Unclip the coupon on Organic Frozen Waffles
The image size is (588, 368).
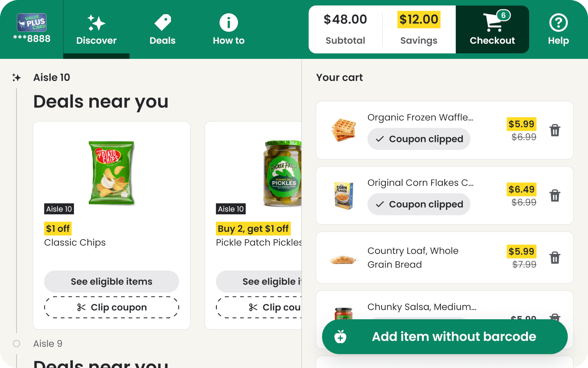pos(419,139)
